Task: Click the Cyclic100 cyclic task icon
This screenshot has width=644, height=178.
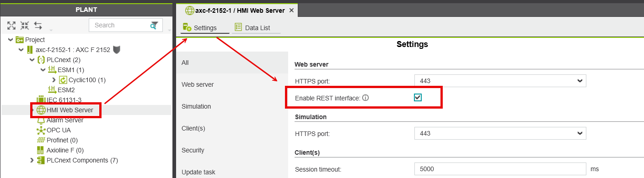Action: coord(63,80)
